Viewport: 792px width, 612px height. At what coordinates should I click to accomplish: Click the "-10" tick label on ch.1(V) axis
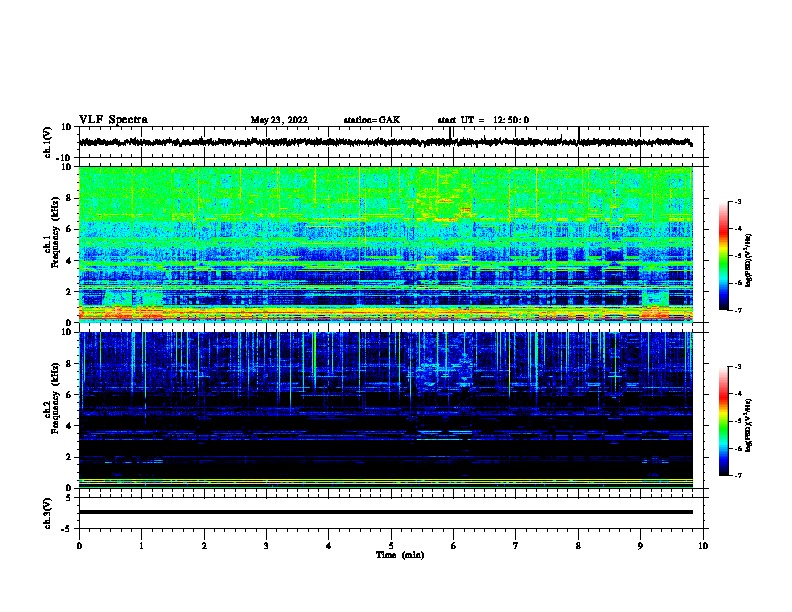(x=64, y=158)
